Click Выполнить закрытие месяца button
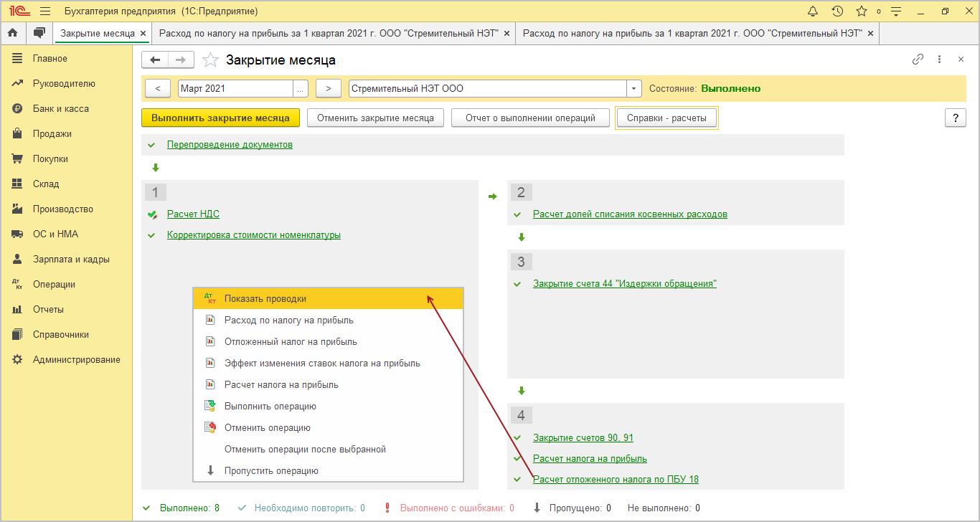Viewport: 980px width, 522px height. (x=220, y=118)
